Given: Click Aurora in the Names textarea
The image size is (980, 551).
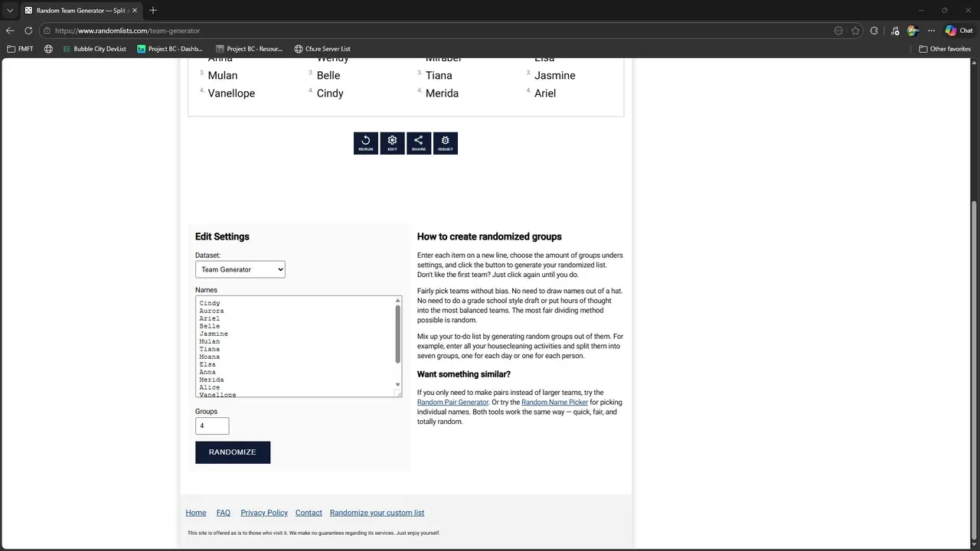Looking at the screenshot, I should pyautogui.click(x=211, y=311).
